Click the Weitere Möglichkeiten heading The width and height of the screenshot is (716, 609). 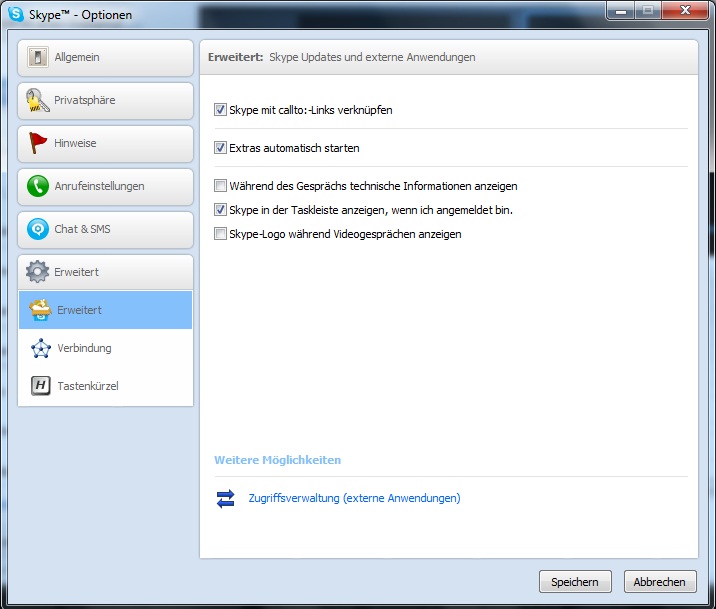(278, 460)
